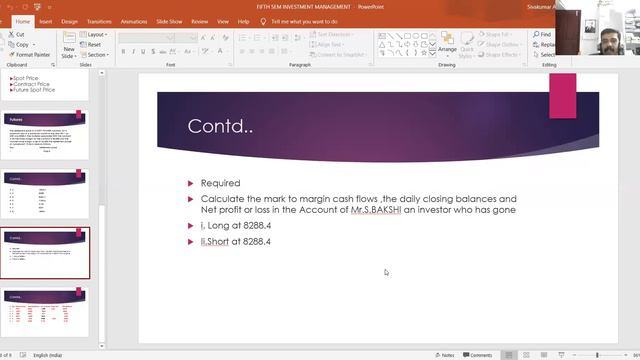Select the oval shape in the shapes gallery

pos(416,36)
